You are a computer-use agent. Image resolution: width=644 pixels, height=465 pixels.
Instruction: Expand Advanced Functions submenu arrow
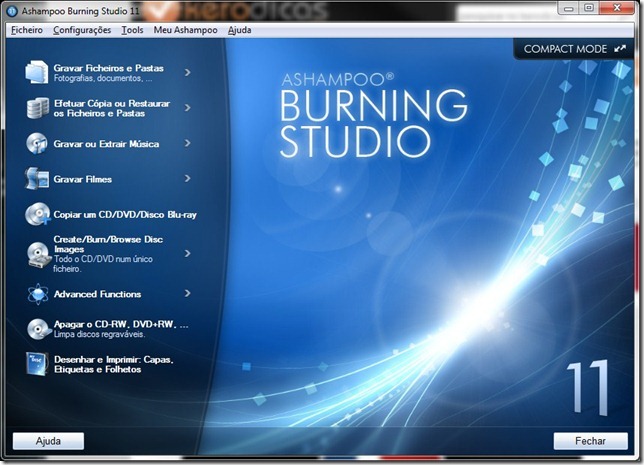click(x=187, y=293)
